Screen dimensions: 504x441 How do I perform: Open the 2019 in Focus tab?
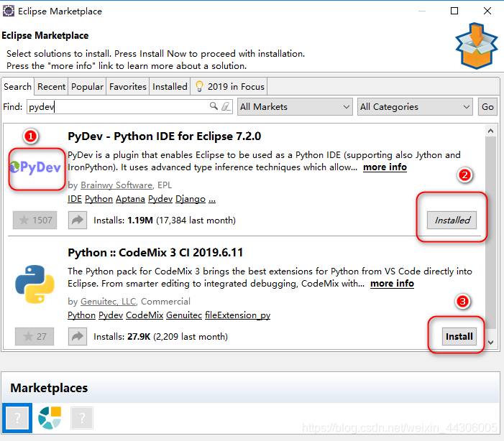[229, 87]
